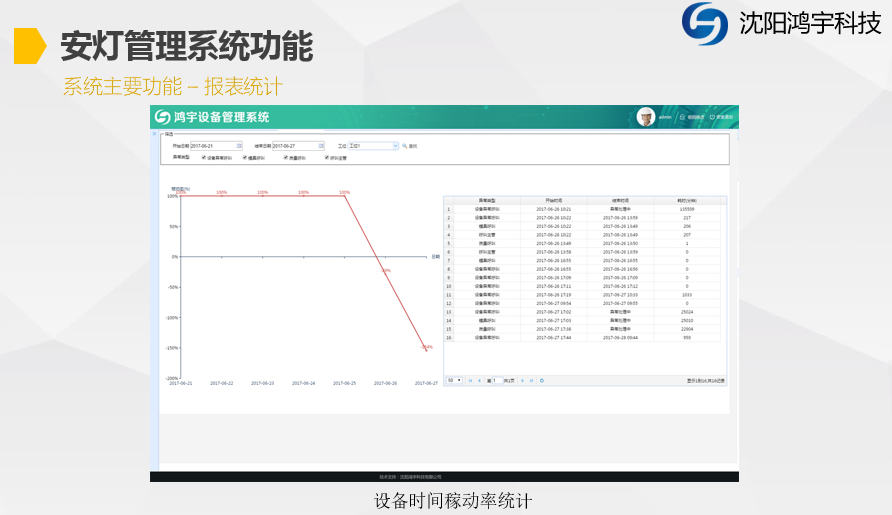Toggle the 模具呼叫 checkbox

tap(245, 157)
